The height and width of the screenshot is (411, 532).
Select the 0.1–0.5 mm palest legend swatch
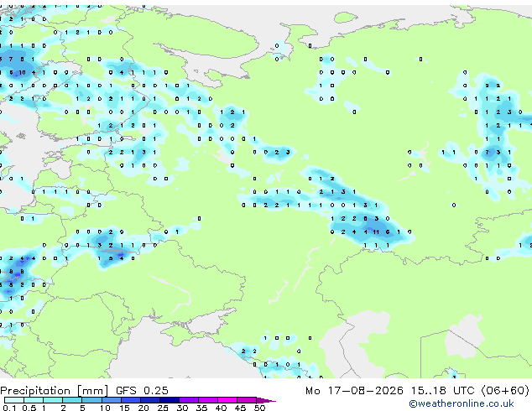point(14,400)
